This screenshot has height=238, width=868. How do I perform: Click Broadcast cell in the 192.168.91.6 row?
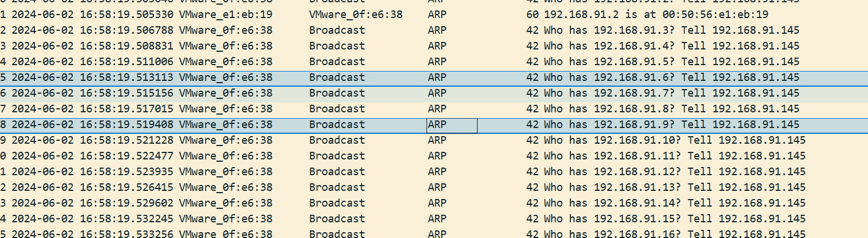pos(337,77)
